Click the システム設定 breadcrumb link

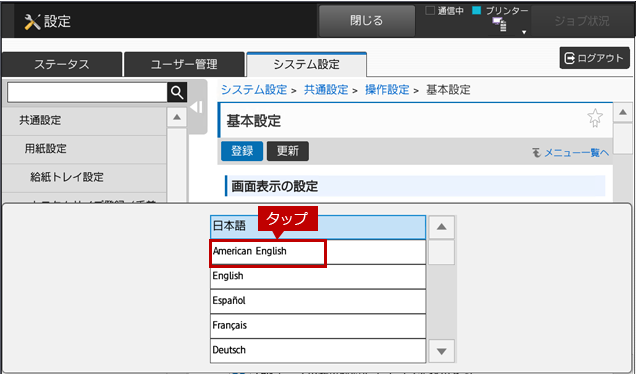click(254, 90)
